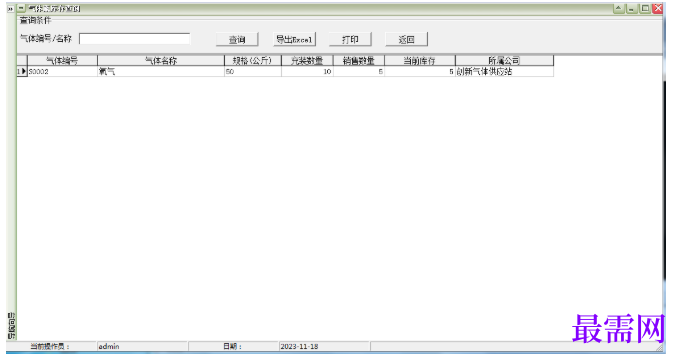684x360 pixels.
Task: Click the 日期 status label
Action: [x=232, y=346]
